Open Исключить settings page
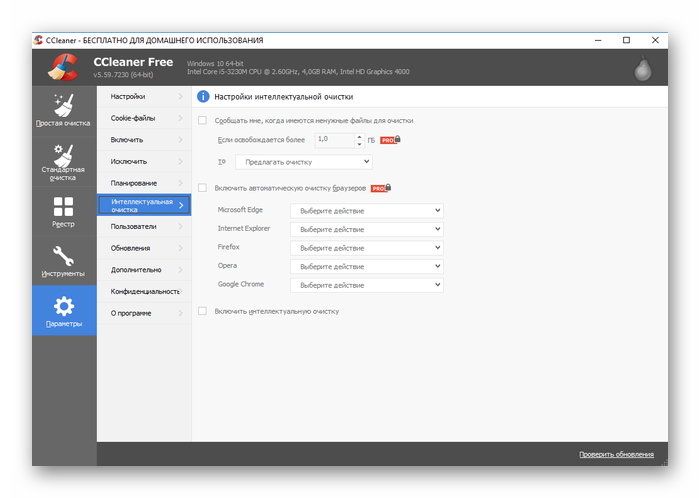This screenshot has width=700, height=498. (x=144, y=162)
